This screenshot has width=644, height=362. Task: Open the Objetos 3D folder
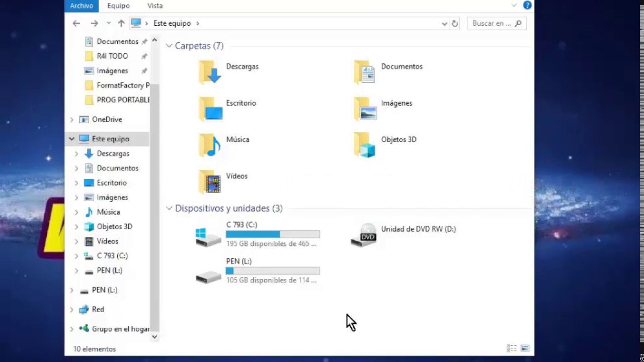click(365, 145)
